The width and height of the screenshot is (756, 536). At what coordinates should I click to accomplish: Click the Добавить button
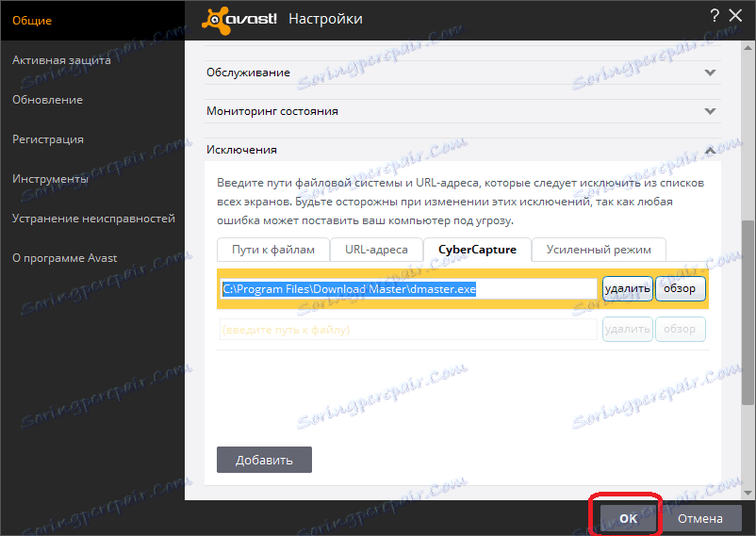(264, 460)
